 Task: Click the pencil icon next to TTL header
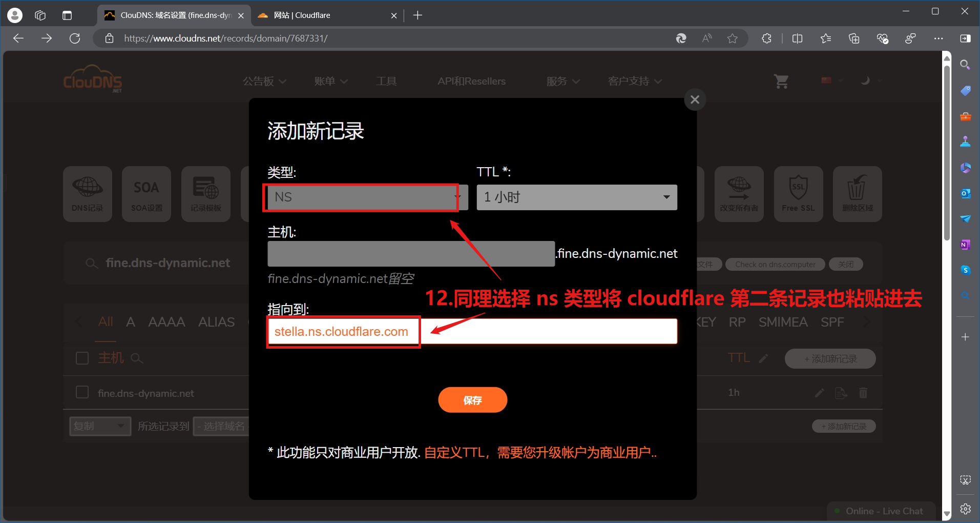[x=763, y=358]
